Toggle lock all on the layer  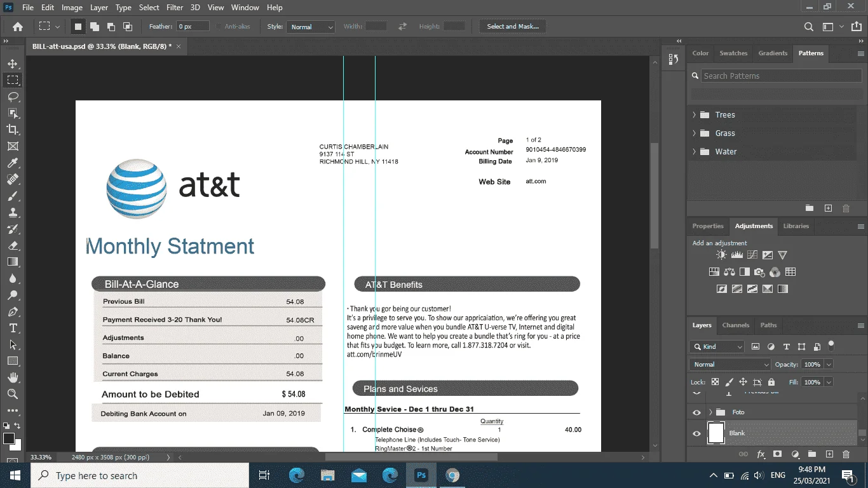771,383
